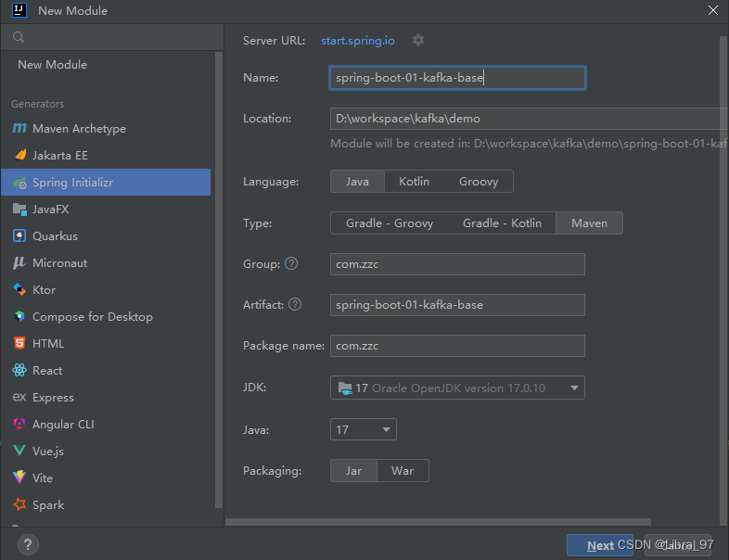This screenshot has height=560, width=729.
Task: Select Jakarta EE generator
Action: pyautogui.click(x=106, y=155)
